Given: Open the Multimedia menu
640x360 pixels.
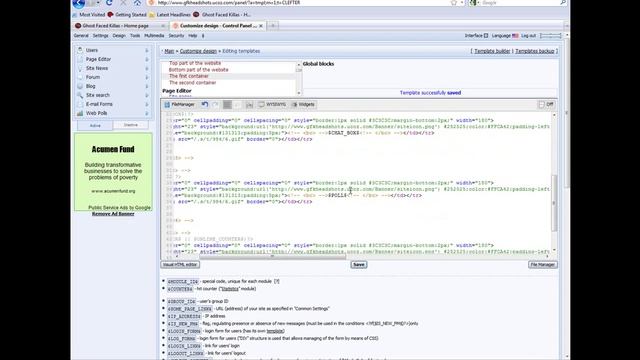Looking at the screenshot, I should tap(154, 36).
